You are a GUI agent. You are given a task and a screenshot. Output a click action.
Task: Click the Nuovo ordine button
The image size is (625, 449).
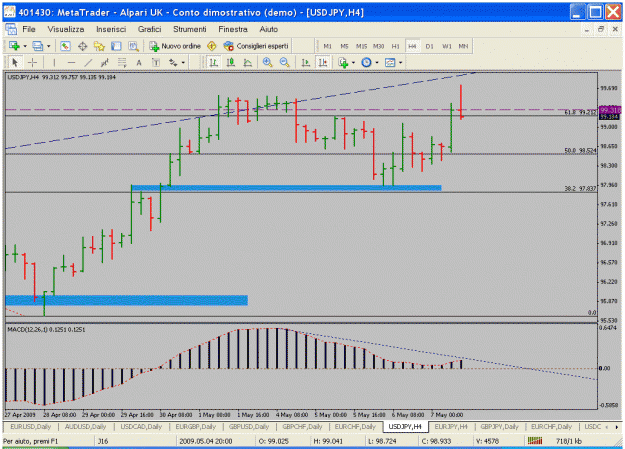click(x=175, y=46)
